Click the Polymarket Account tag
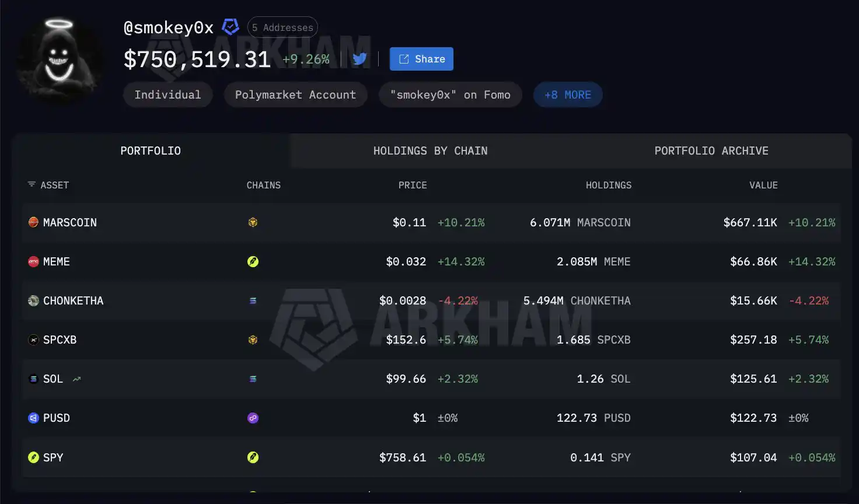 (295, 94)
